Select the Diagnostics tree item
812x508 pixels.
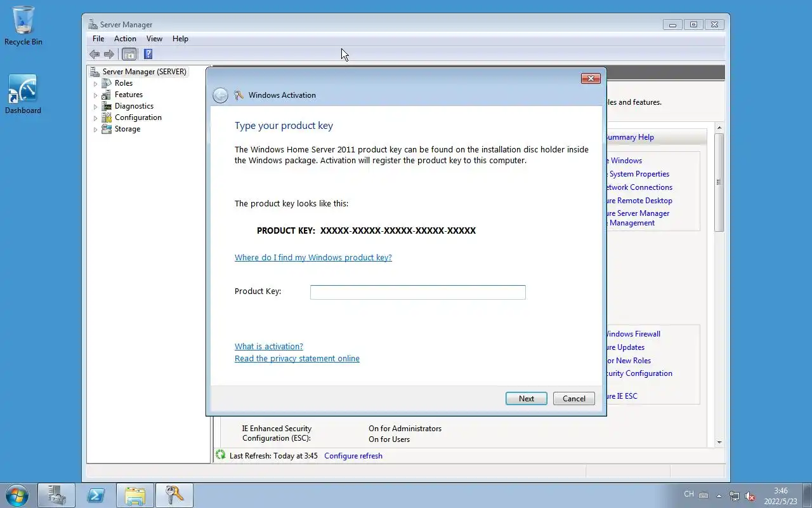(134, 106)
